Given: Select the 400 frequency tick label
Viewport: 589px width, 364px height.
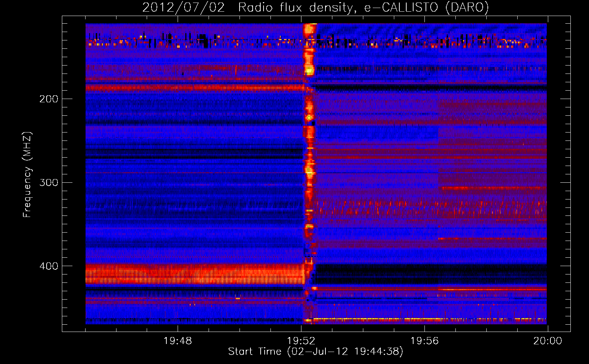Looking at the screenshot, I should click(49, 266).
